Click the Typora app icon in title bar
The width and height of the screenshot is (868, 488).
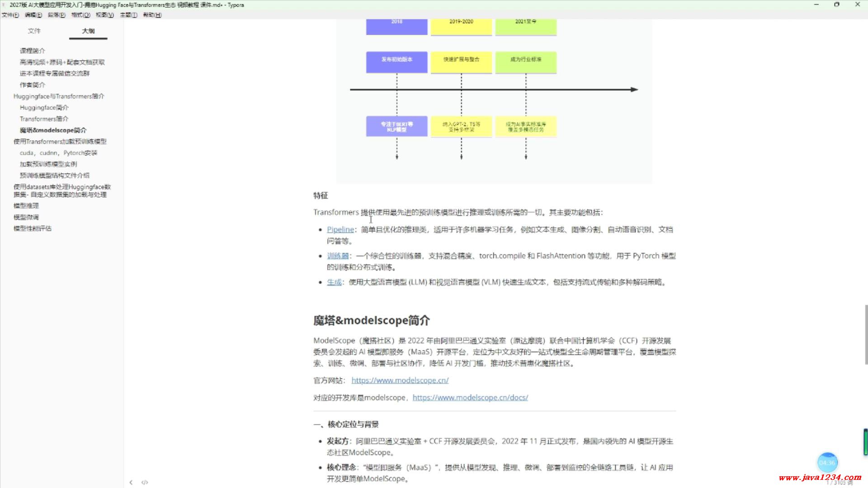(4, 5)
